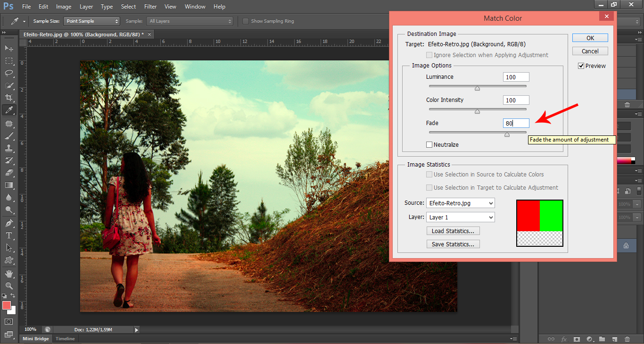The height and width of the screenshot is (344, 644).
Task: Select the Hand tool
Action: tap(9, 274)
